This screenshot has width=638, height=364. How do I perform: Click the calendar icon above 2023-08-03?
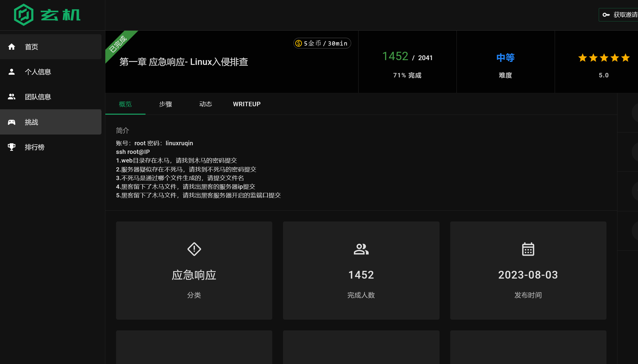pyautogui.click(x=528, y=249)
